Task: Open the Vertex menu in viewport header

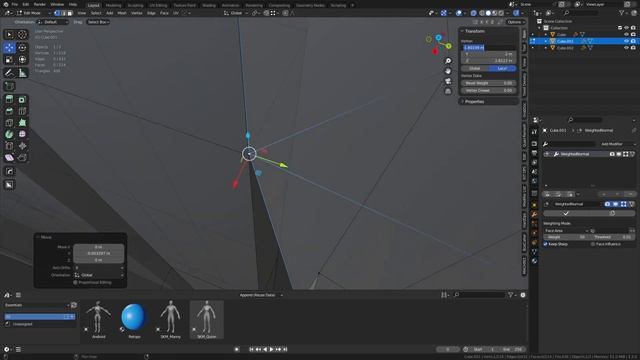Action: coord(136,13)
